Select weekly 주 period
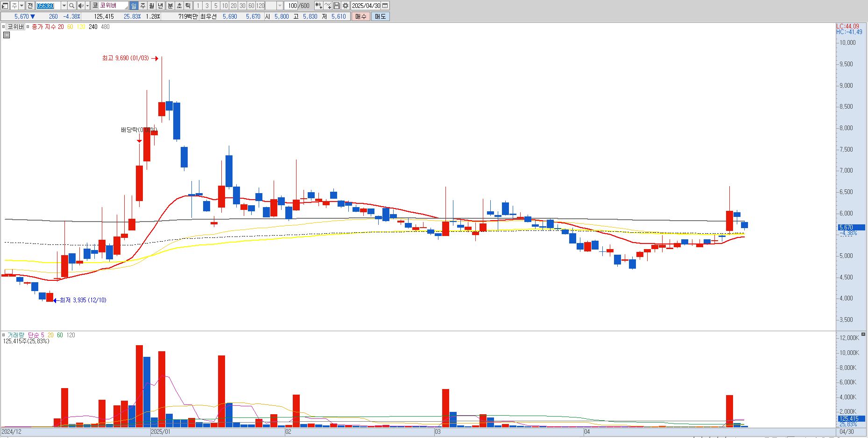 tap(143, 6)
